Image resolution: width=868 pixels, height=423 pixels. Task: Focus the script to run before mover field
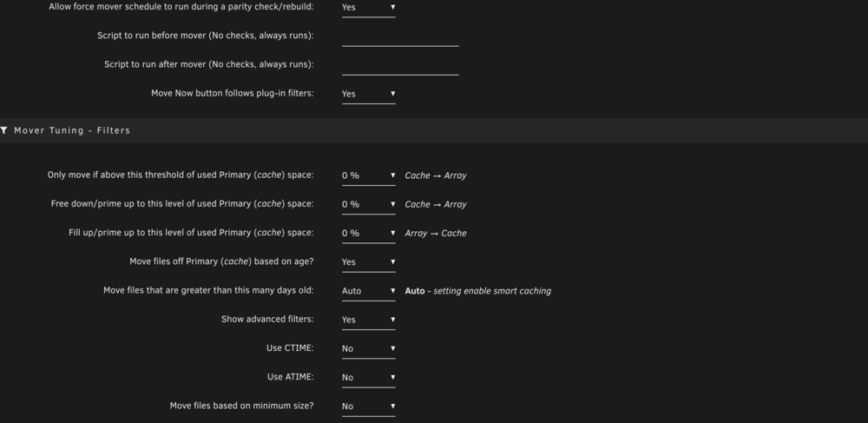tap(400, 36)
